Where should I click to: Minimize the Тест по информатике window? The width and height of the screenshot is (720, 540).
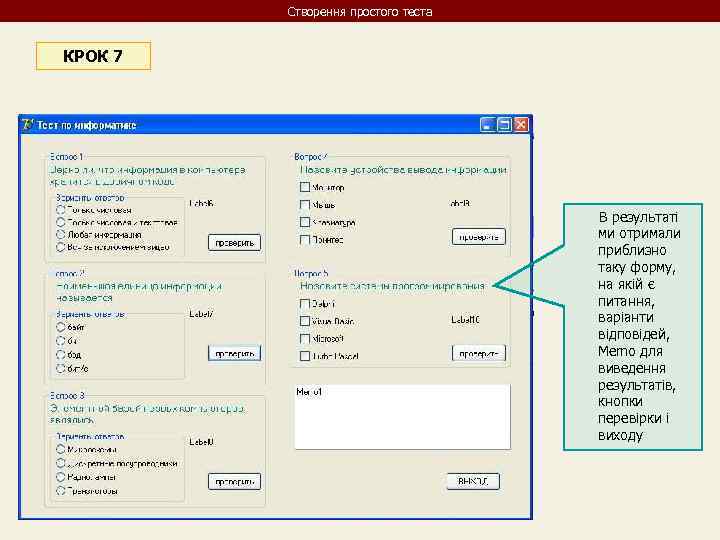tap(488, 124)
